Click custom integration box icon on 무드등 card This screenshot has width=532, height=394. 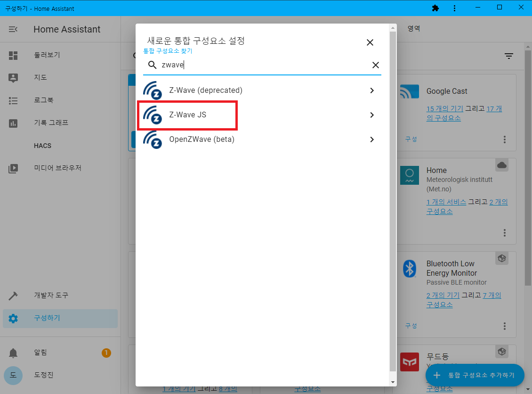pos(502,352)
